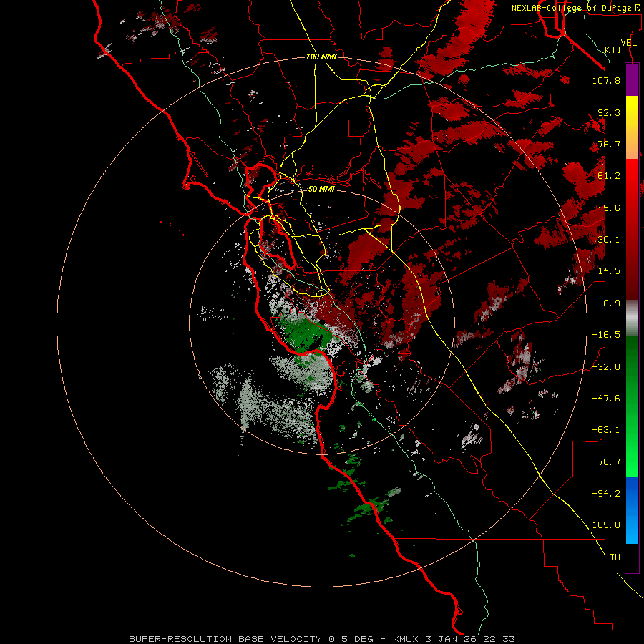Viewport: 644px width, 644px height.
Task: Click the purple segment of the velocity color bar
Action: click(632, 79)
